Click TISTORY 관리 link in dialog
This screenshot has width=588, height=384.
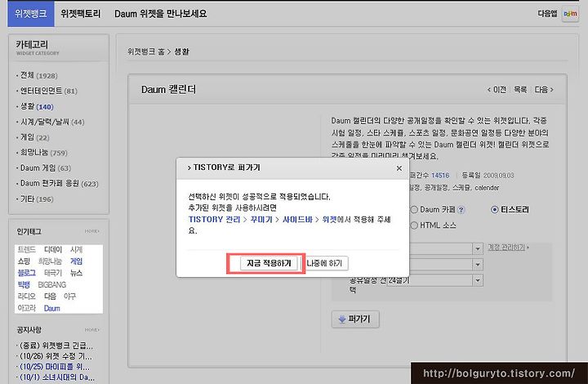[x=214, y=220]
